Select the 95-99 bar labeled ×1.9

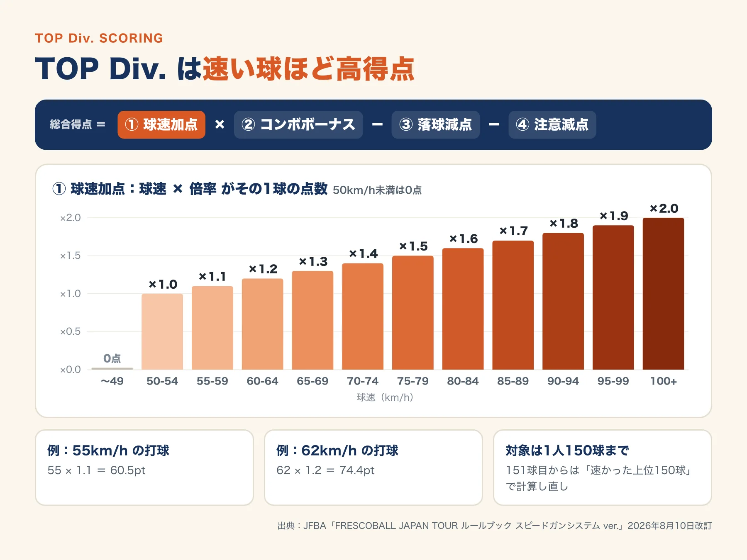tap(613, 297)
